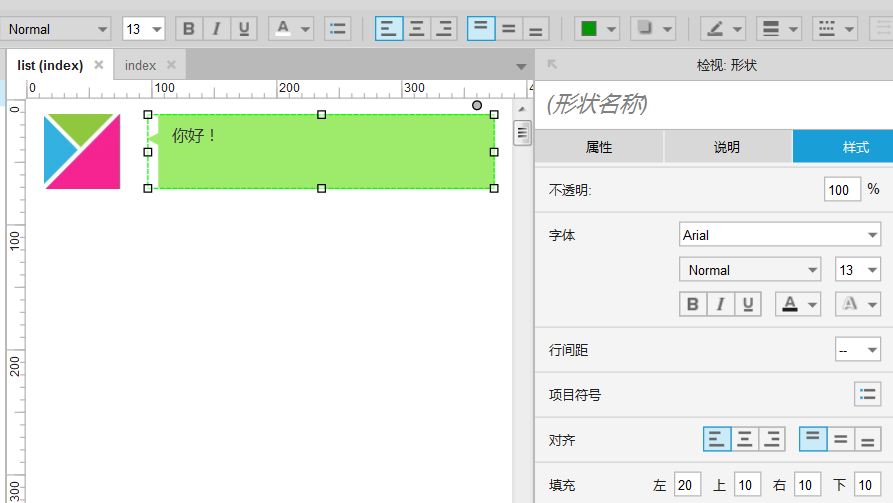893x503 pixels.
Task: Click the (形状名称) shape name field
Action: click(x=714, y=104)
